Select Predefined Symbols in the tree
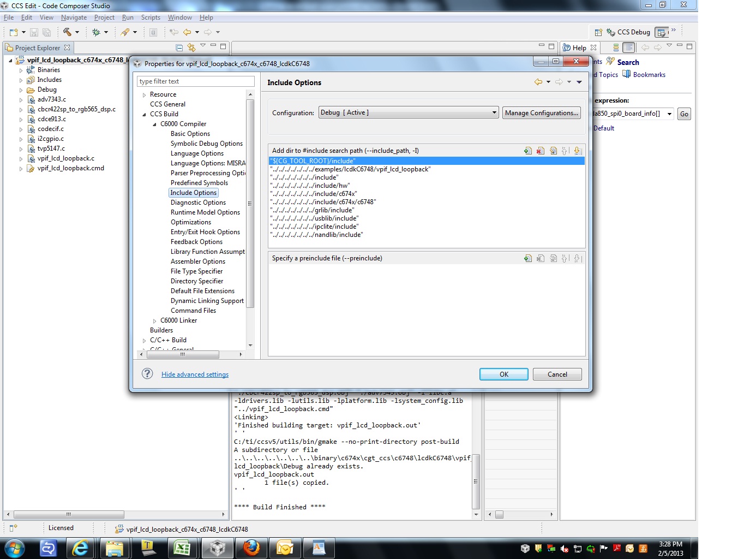Viewport: 756px width, 559px height. pyautogui.click(x=199, y=183)
